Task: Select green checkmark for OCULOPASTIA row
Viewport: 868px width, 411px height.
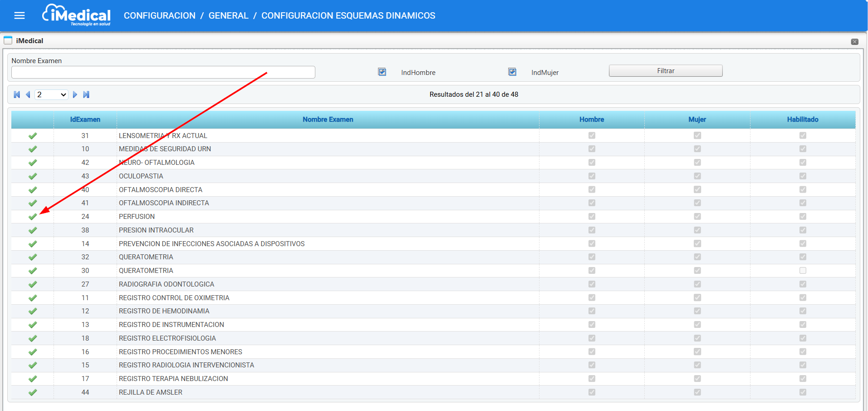Action: pos(33,176)
